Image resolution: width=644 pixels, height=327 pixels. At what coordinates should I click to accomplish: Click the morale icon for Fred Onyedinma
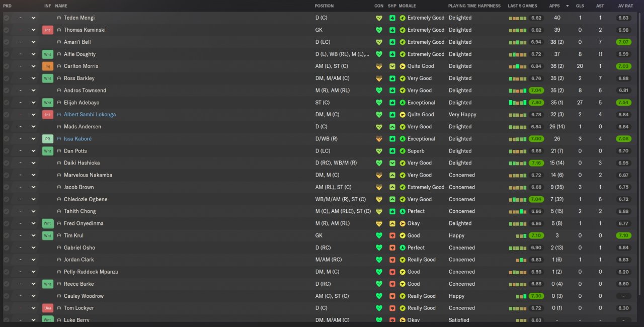tap(403, 223)
